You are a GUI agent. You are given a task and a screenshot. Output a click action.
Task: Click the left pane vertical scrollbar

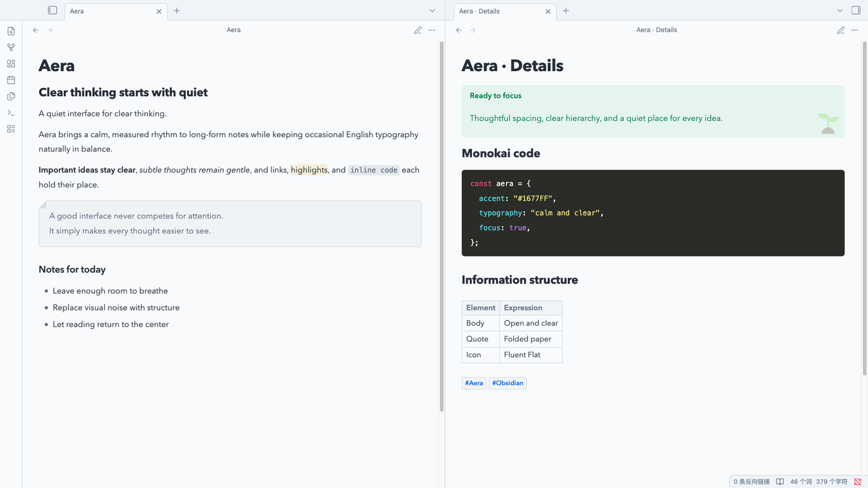[x=441, y=226]
